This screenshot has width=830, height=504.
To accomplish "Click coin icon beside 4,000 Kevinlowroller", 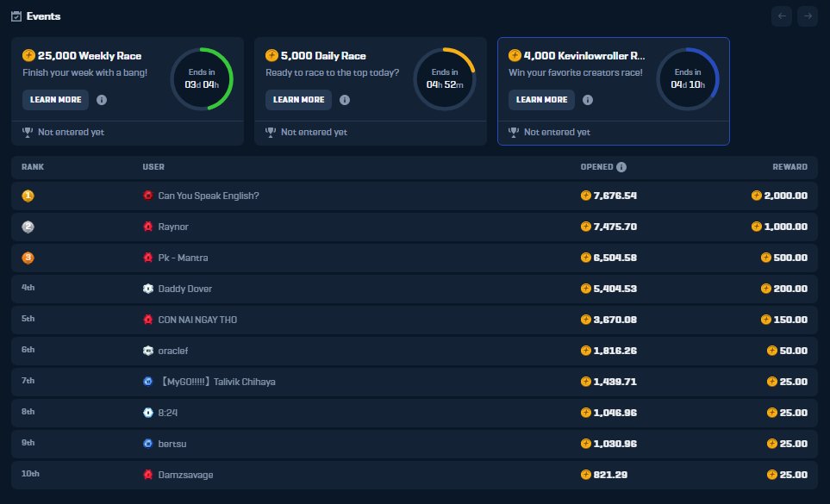I will pos(515,55).
